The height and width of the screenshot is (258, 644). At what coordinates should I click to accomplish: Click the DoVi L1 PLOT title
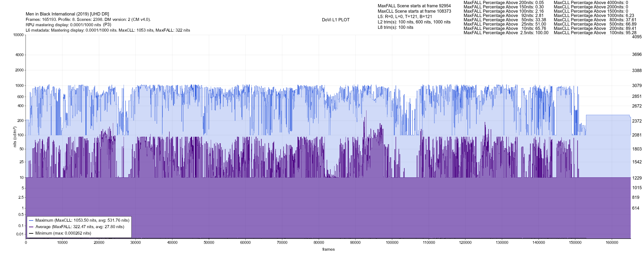coord(336,20)
